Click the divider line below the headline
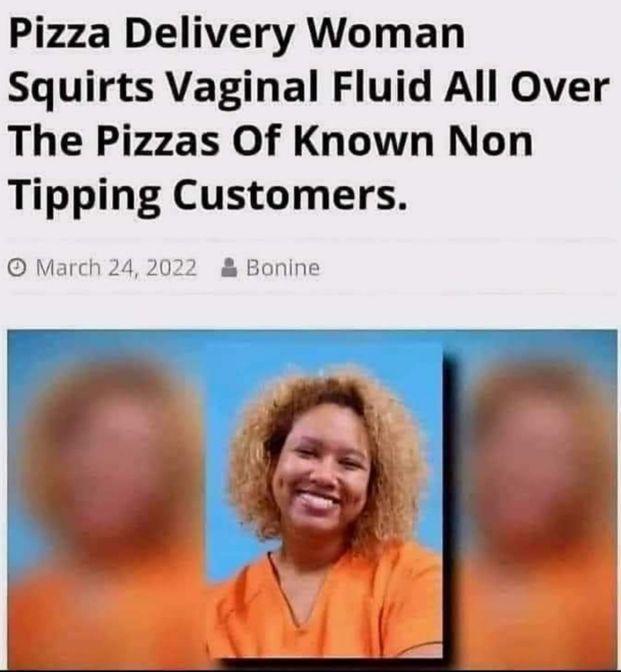This screenshot has height=672, width=621. pyautogui.click(x=312, y=238)
